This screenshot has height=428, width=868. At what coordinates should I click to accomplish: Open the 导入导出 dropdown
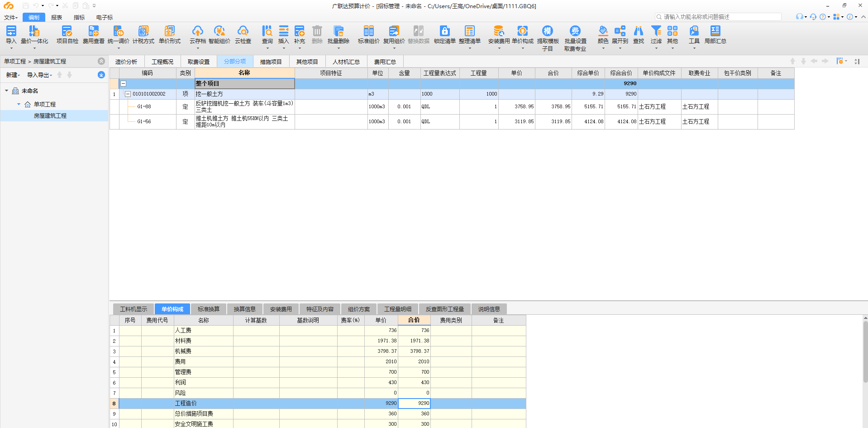(x=39, y=75)
